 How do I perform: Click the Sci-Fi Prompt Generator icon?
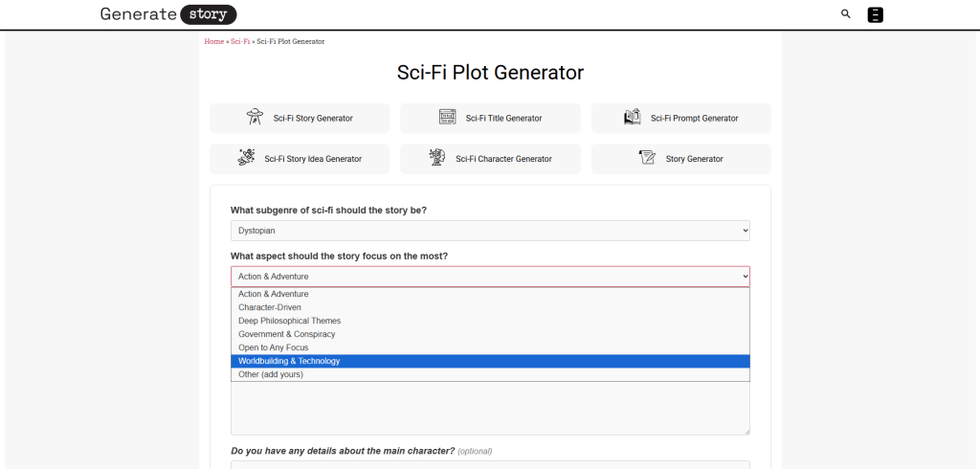click(632, 118)
